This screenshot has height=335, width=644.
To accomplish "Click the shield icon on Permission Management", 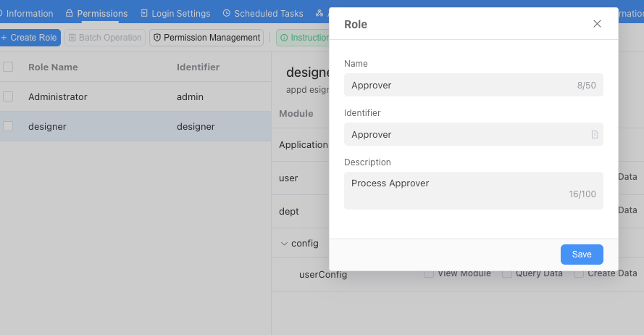I will 156,38.
